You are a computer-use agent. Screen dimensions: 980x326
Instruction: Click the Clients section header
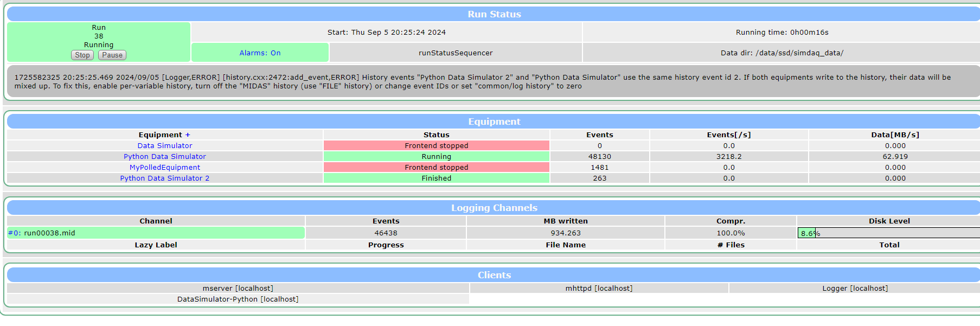tap(494, 275)
